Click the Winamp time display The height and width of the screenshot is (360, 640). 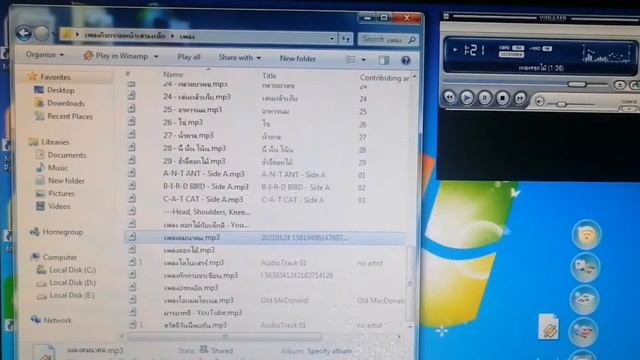click(x=473, y=50)
